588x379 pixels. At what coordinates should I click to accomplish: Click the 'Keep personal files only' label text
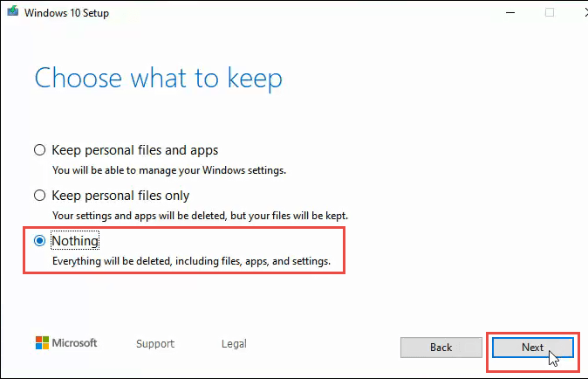coord(120,195)
